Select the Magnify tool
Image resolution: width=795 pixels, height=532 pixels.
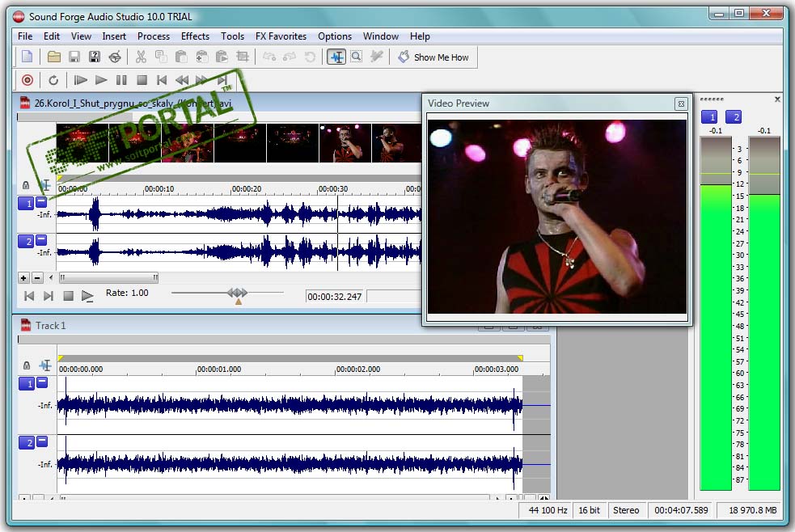click(357, 57)
